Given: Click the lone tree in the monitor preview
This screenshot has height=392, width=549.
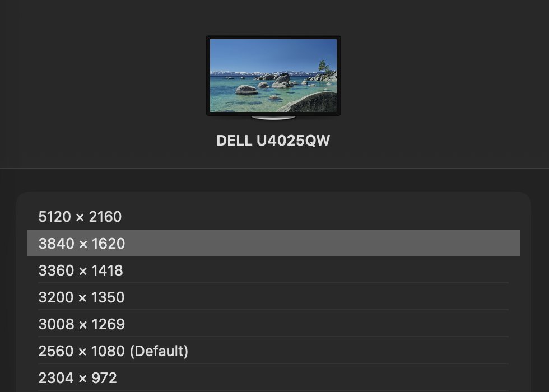Looking at the screenshot, I should click(323, 66).
